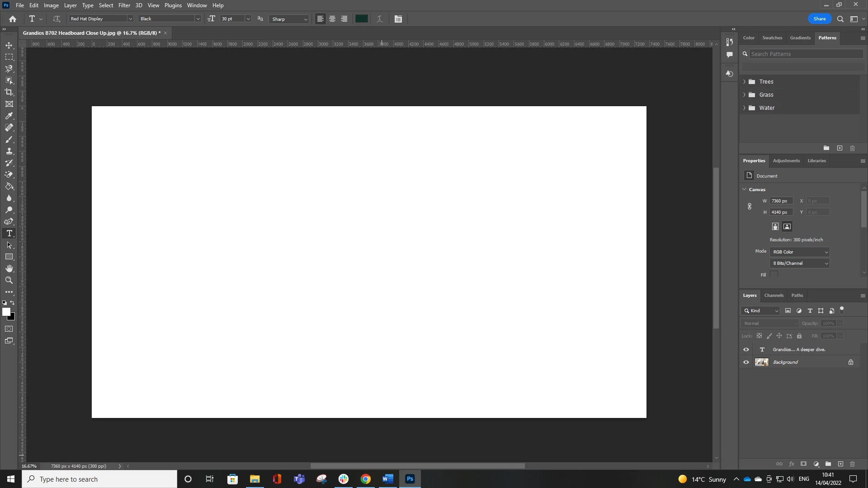
Task: Open the Red Hat Display font dropdown
Action: pos(130,19)
